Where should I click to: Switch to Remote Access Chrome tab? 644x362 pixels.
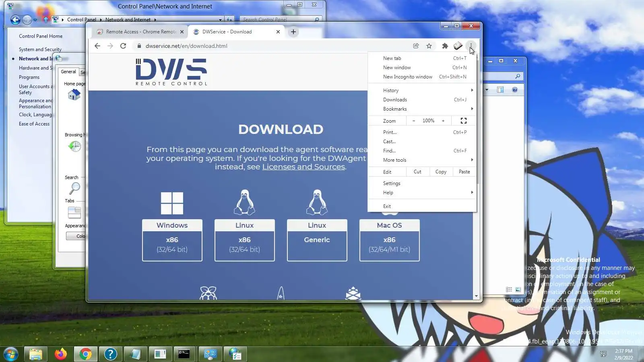(140, 32)
